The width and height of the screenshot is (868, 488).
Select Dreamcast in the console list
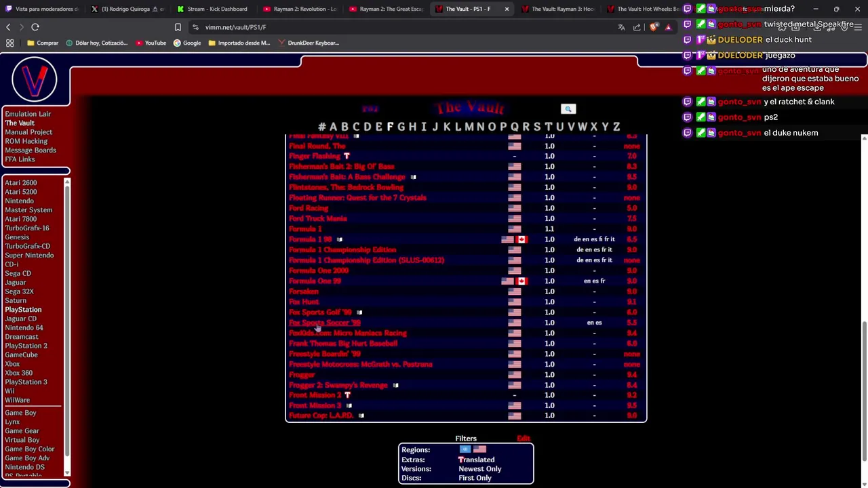(22, 337)
